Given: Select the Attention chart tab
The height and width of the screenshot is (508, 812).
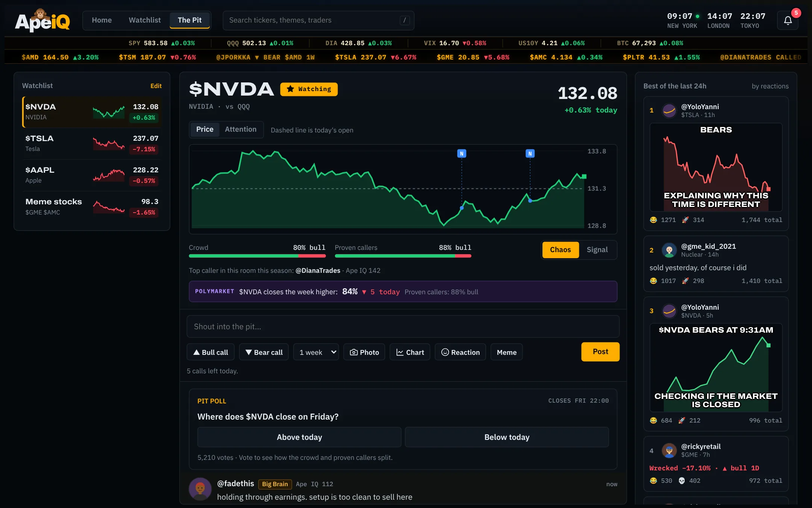Looking at the screenshot, I should pyautogui.click(x=241, y=129).
